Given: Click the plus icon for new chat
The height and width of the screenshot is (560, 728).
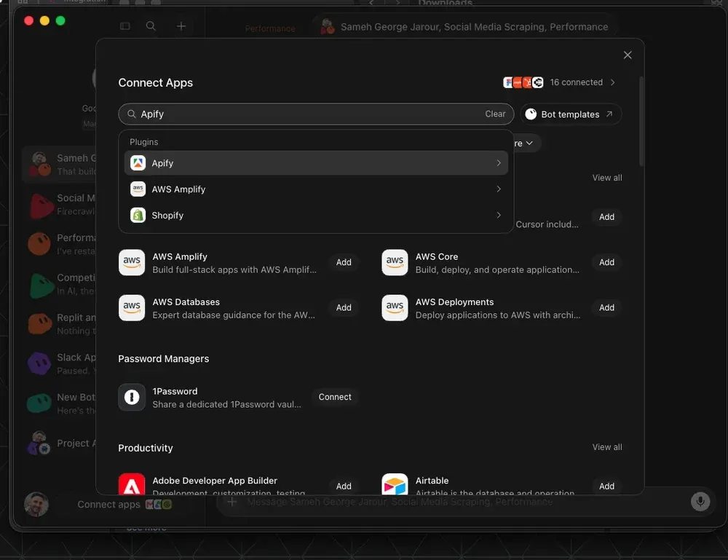Looking at the screenshot, I should pos(181,26).
